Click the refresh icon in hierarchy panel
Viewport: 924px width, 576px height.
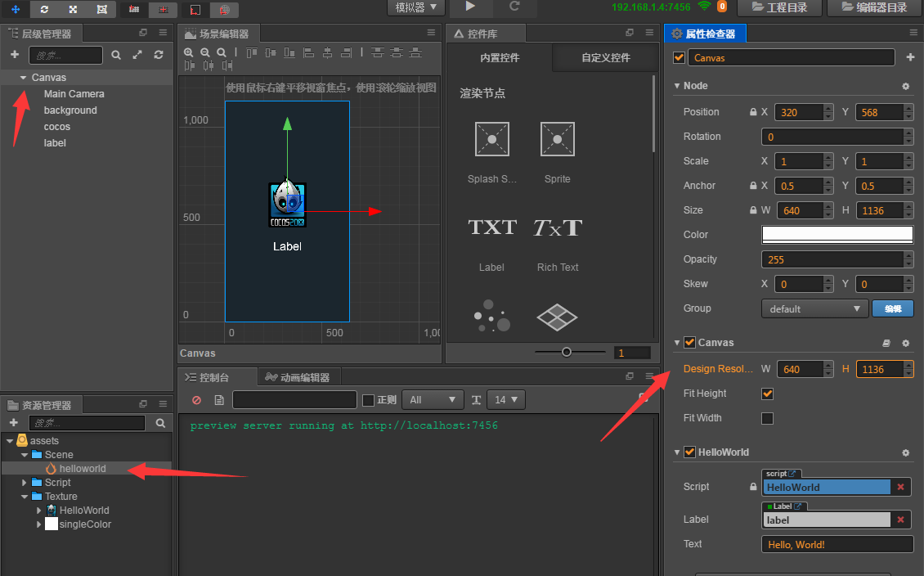point(159,55)
